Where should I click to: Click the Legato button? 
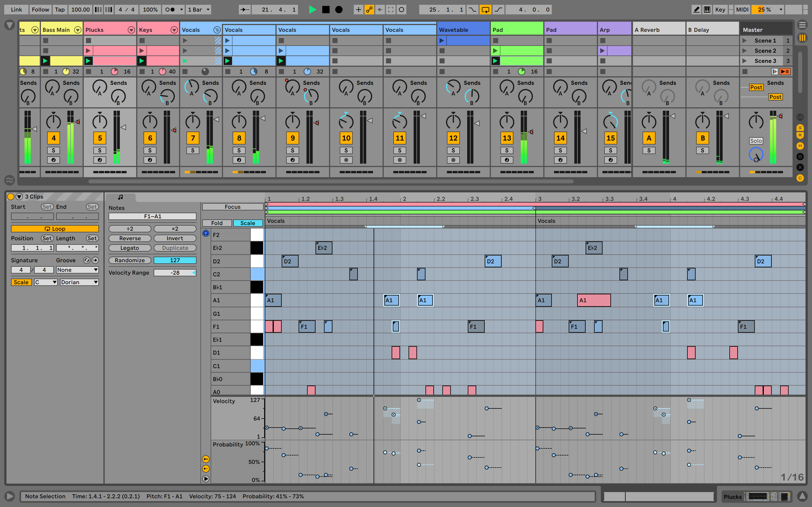(130, 248)
